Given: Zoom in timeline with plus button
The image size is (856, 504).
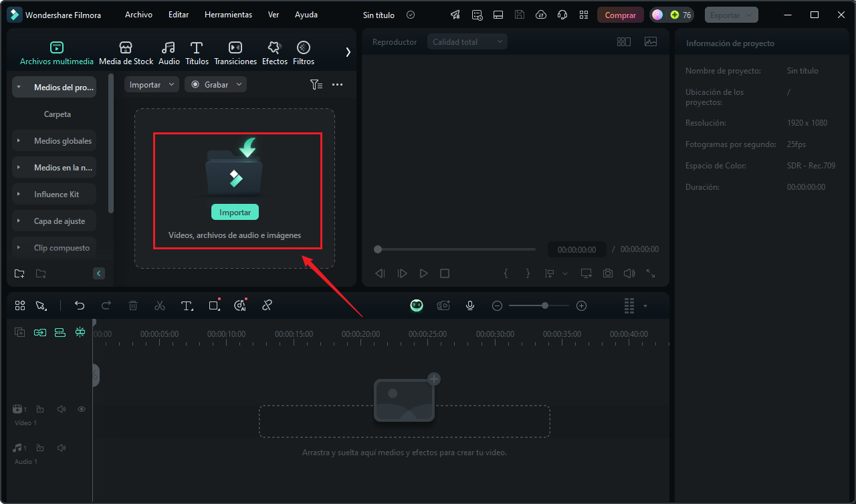Looking at the screenshot, I should (x=582, y=305).
